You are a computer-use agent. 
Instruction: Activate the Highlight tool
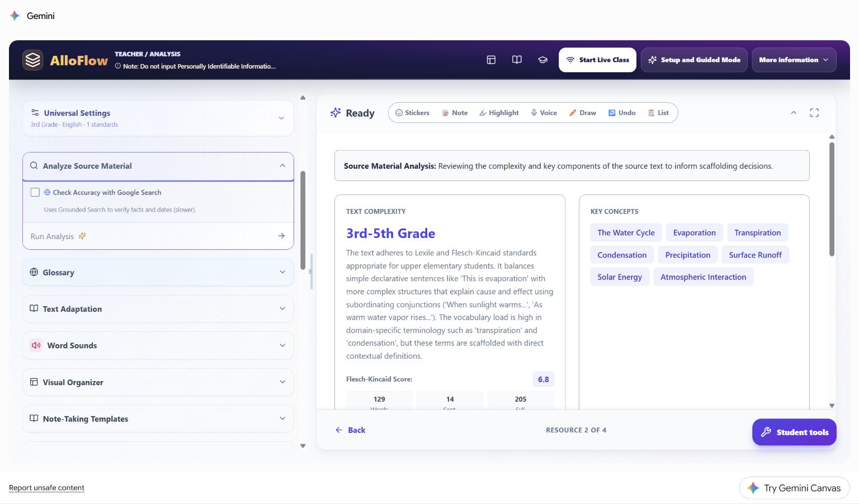[x=499, y=113]
